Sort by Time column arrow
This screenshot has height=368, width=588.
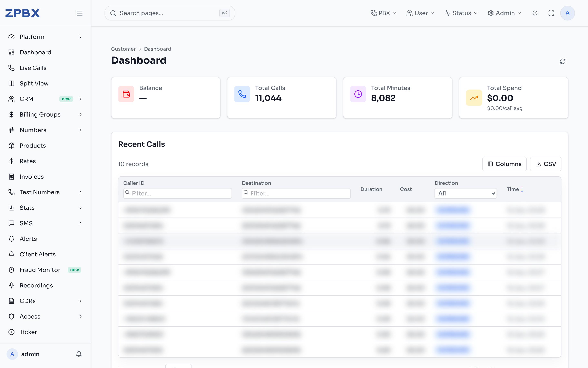(x=522, y=189)
